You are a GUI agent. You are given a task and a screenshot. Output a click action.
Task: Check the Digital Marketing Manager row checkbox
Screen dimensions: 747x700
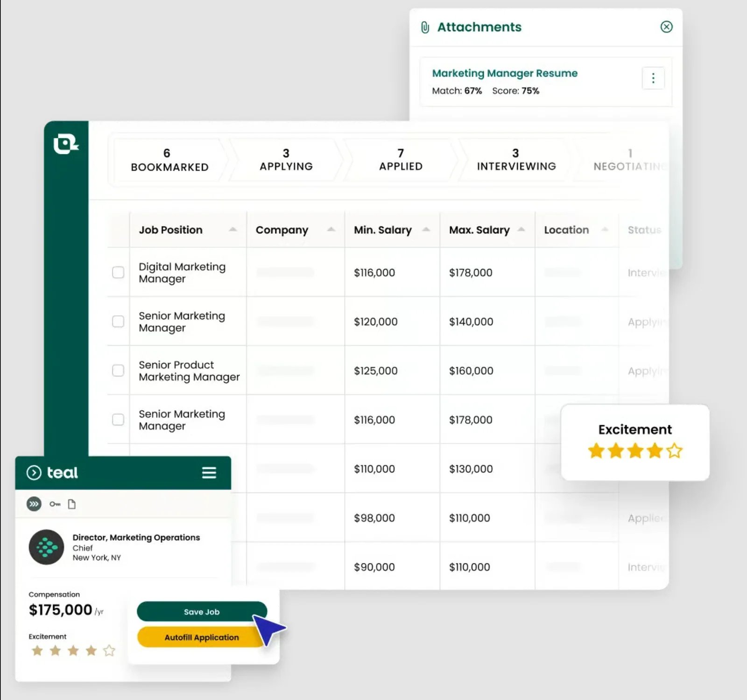tap(118, 272)
